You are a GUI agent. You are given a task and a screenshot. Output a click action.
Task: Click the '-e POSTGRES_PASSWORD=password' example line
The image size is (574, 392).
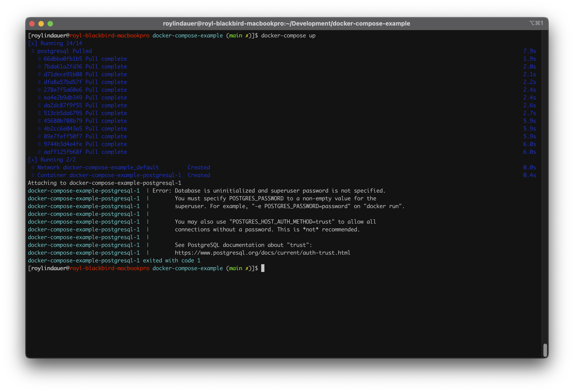pyautogui.click(x=290, y=206)
